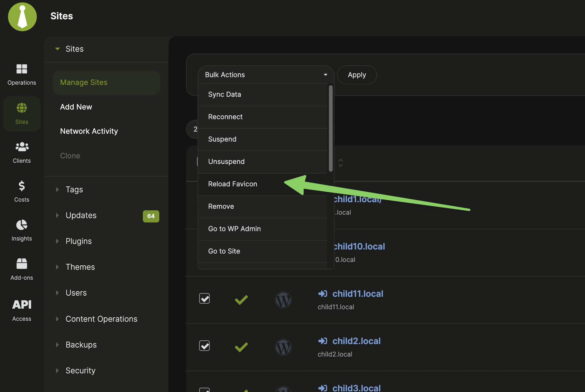Toggle the child2.local row checkbox
Image resolution: width=585 pixels, height=392 pixels.
click(x=204, y=346)
